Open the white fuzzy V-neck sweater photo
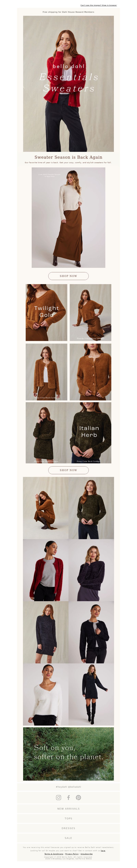 46,694
